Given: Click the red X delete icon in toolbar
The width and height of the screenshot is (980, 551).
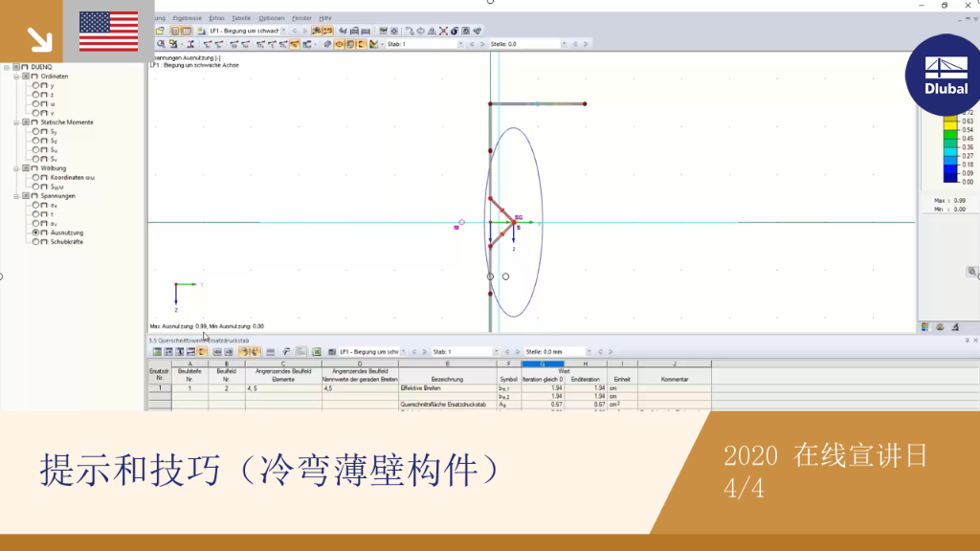Looking at the screenshot, I should [x=443, y=31].
